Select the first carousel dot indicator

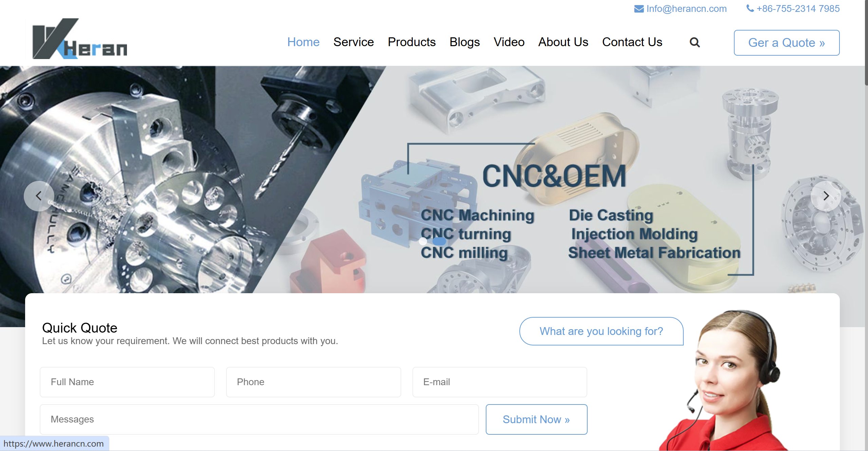[423, 241]
